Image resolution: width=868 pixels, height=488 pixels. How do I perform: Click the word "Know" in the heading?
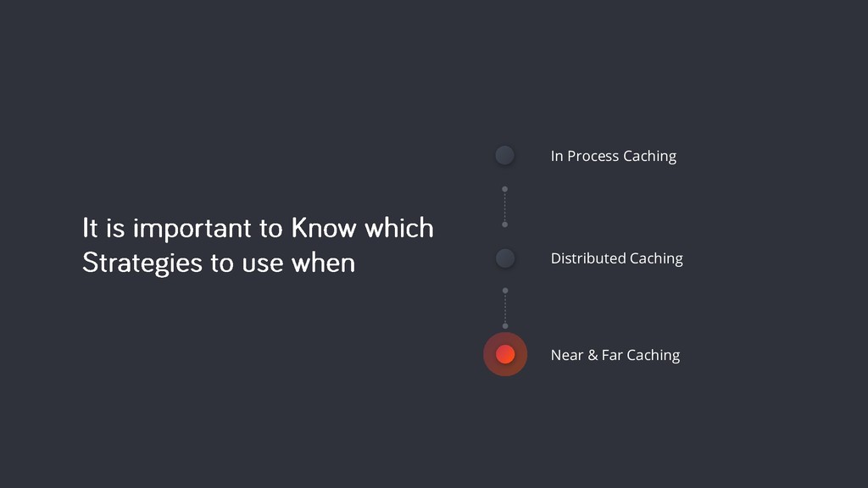pos(324,228)
